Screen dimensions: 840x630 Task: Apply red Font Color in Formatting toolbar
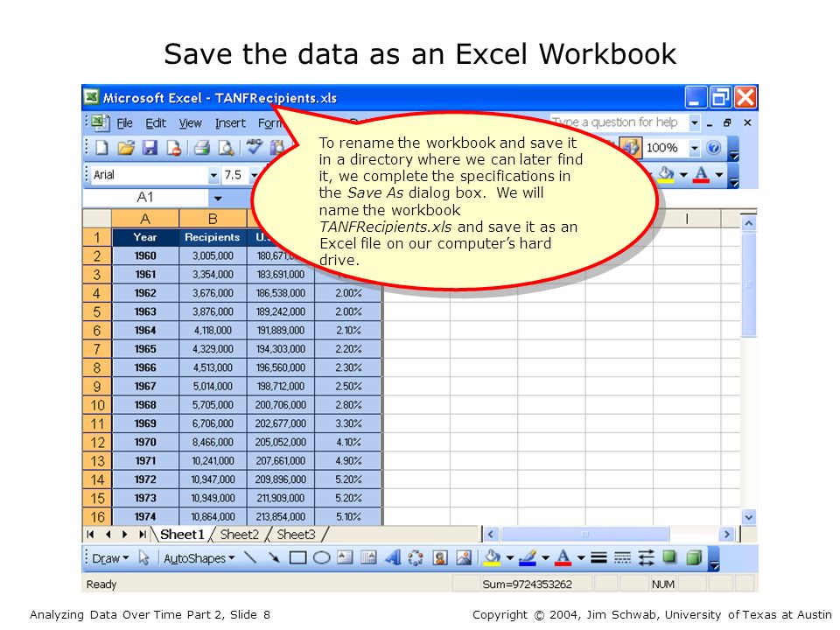click(701, 175)
